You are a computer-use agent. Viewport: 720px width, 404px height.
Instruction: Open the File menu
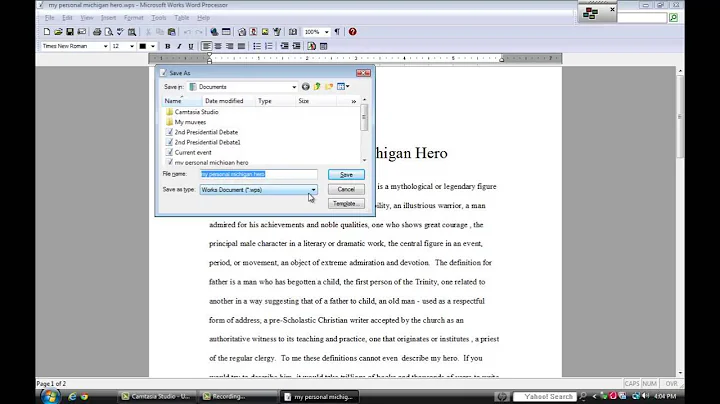pos(50,18)
